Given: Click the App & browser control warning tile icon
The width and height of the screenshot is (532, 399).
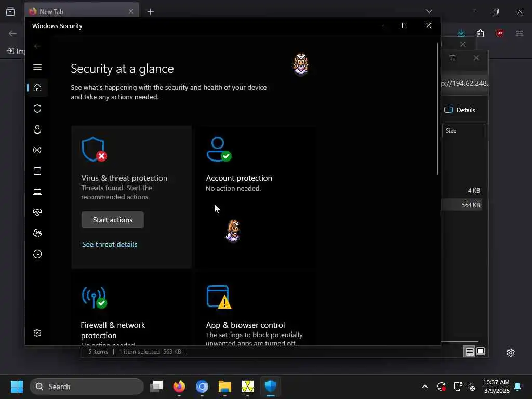Looking at the screenshot, I should tap(219, 297).
